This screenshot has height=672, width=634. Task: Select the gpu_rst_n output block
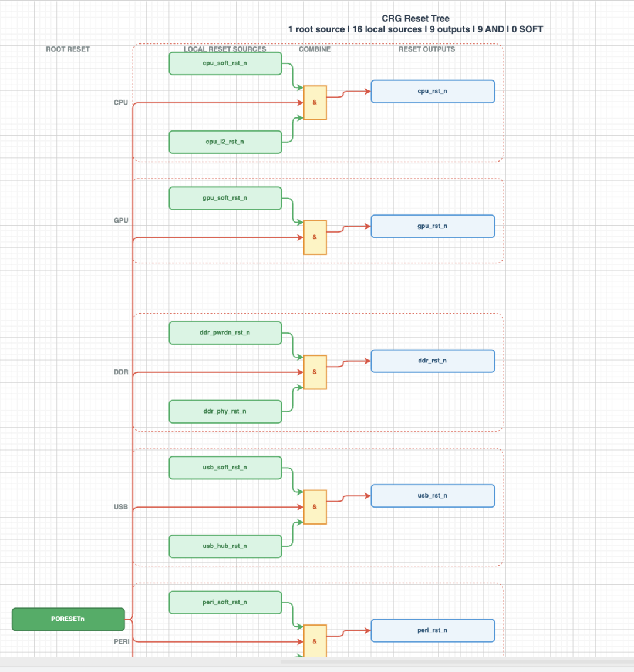(x=433, y=226)
